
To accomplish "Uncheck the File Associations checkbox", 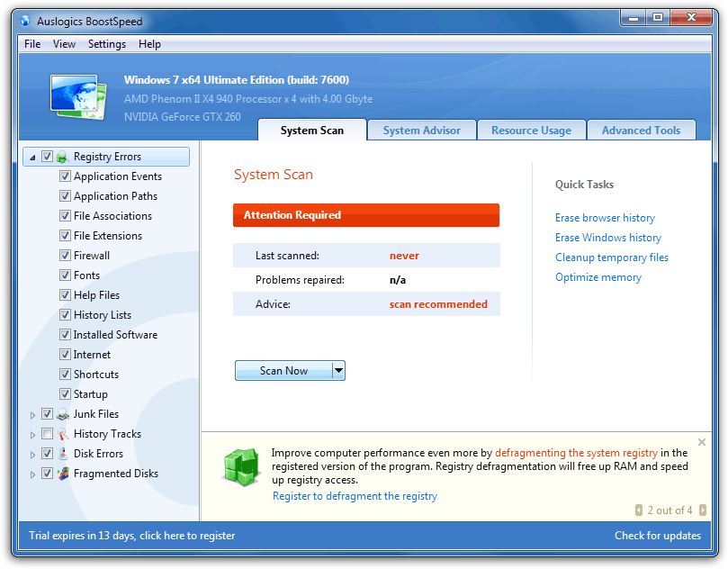I will pyautogui.click(x=65, y=216).
